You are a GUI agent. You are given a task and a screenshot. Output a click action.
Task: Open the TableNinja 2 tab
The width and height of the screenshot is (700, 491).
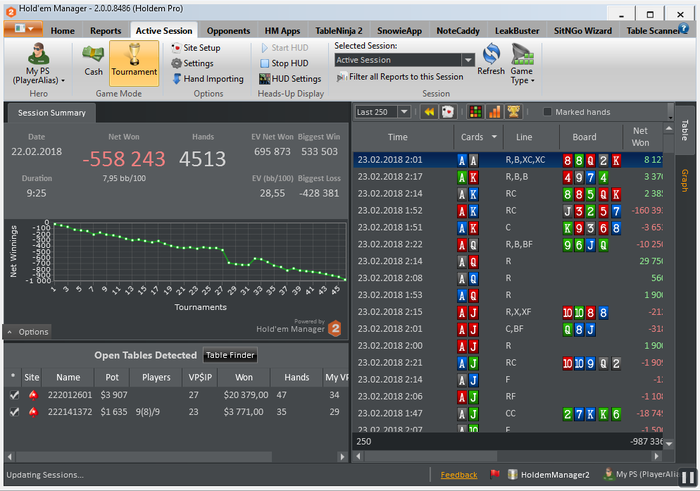tap(338, 31)
